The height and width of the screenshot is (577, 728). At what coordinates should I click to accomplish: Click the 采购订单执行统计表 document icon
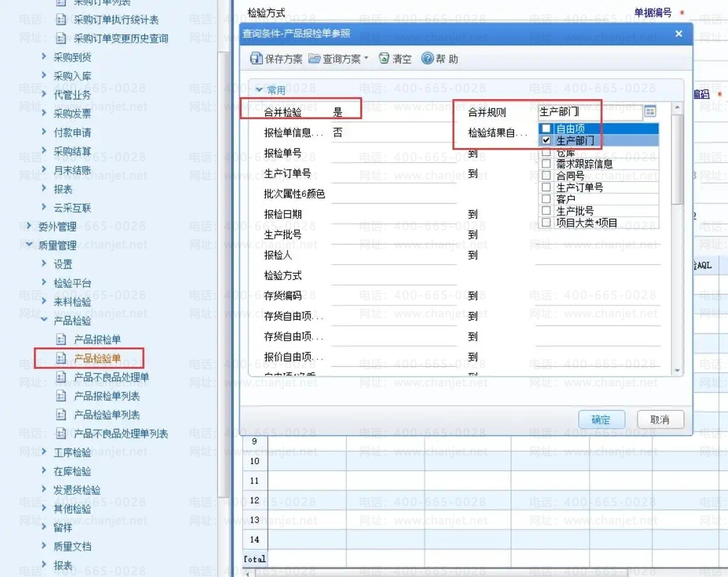click(61, 20)
